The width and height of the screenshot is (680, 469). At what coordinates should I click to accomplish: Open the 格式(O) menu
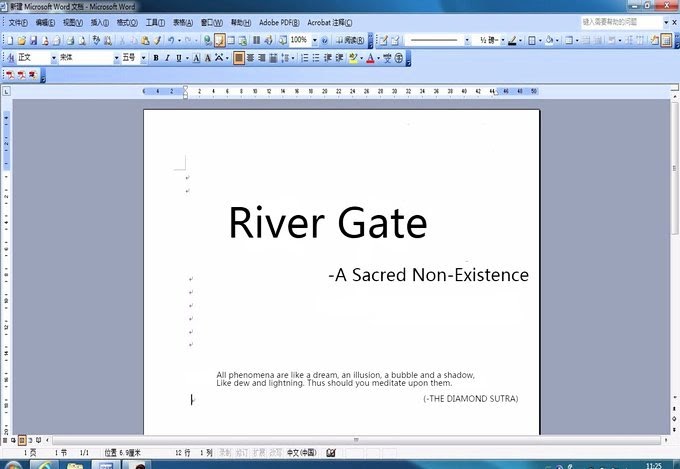[x=127, y=21]
